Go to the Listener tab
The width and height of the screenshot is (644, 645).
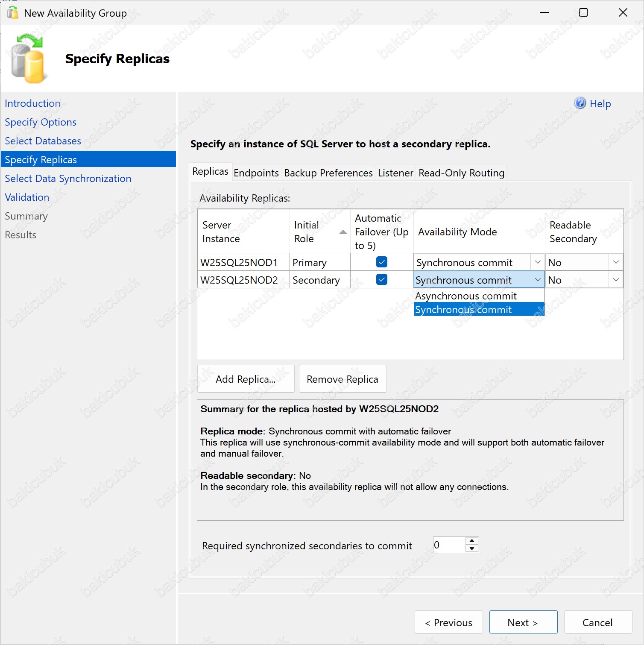395,173
